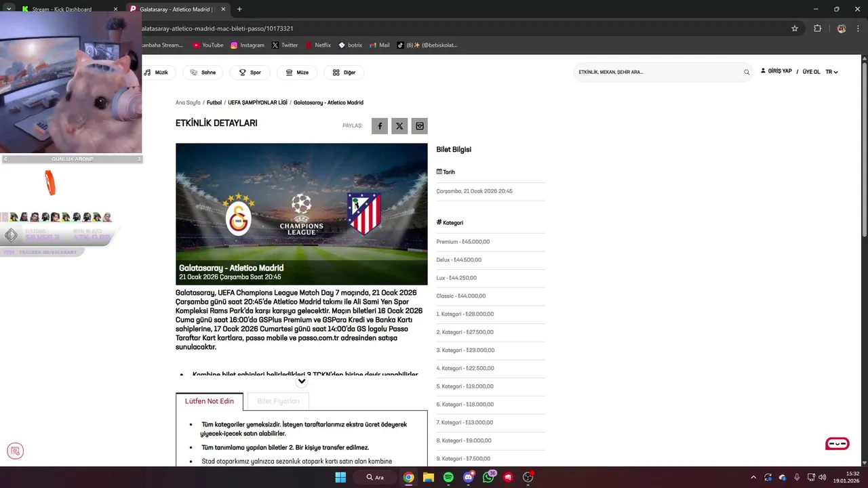Switch to Bilet Fiyatları tab
The height and width of the screenshot is (488, 868).
(x=278, y=401)
